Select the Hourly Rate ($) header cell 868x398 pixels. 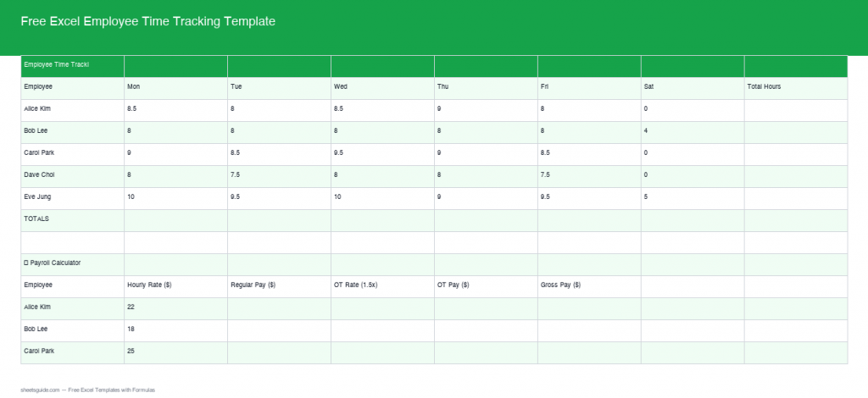click(x=175, y=285)
